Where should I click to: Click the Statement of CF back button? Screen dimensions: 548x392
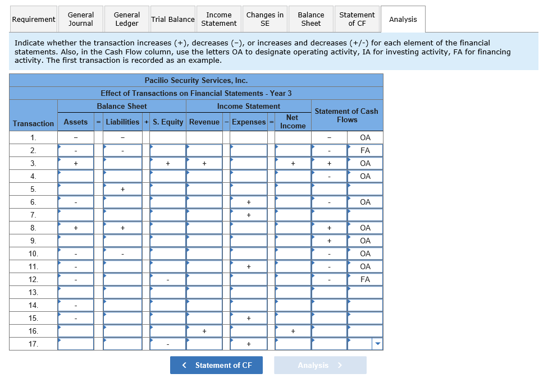coord(216,365)
